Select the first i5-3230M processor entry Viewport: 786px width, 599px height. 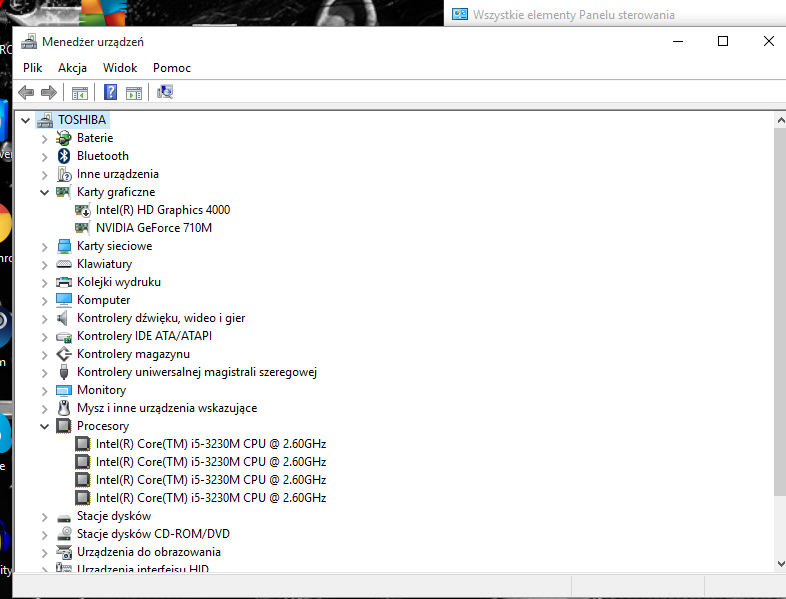211,444
